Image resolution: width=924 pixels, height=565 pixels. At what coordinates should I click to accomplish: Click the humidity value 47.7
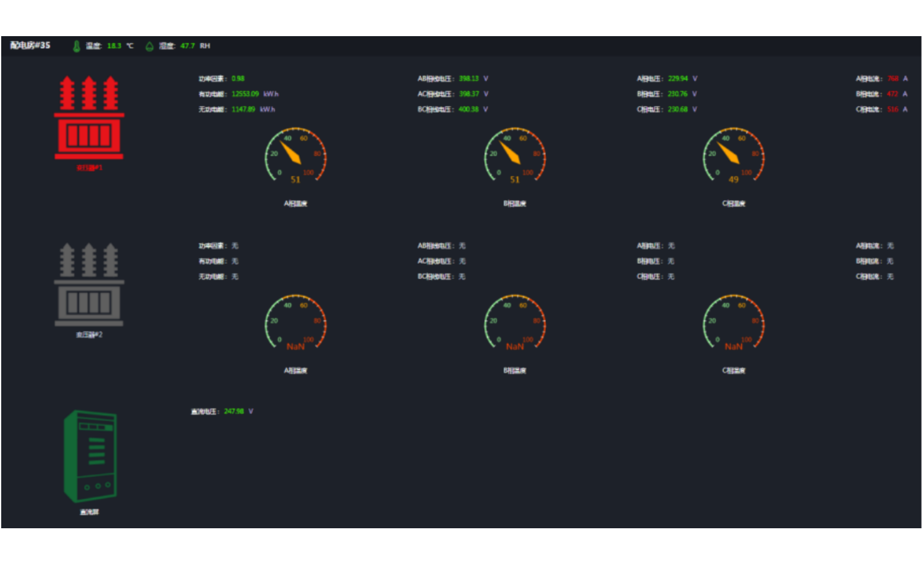(187, 46)
